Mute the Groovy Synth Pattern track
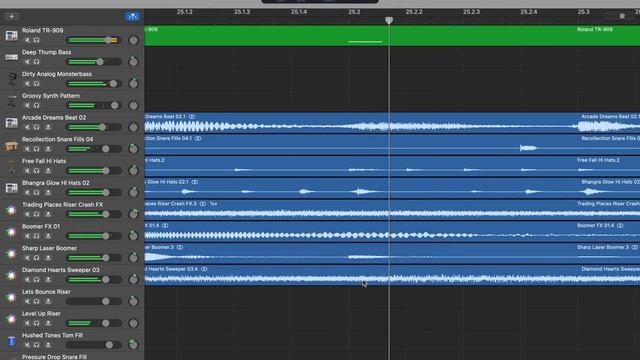The width and height of the screenshot is (640, 360). [x=27, y=105]
